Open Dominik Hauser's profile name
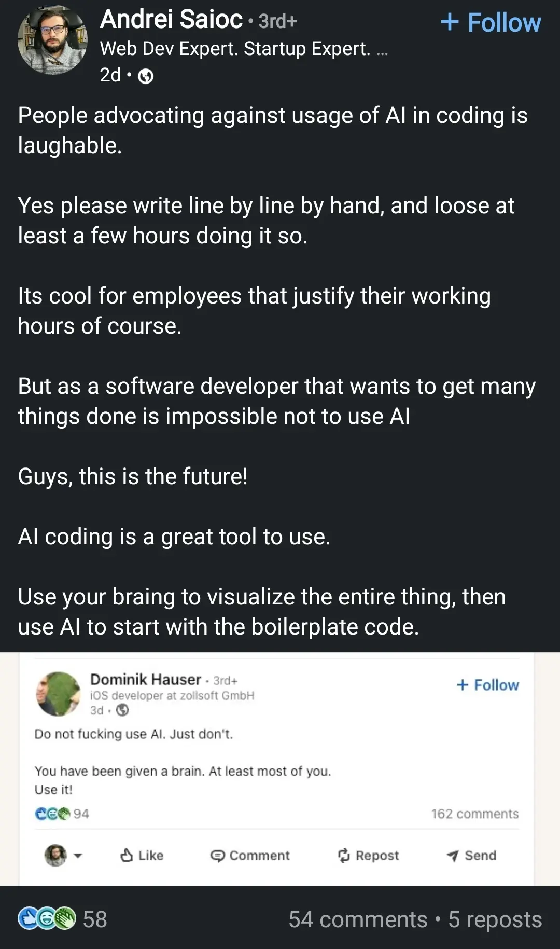The height and width of the screenshot is (949, 560). click(x=146, y=679)
